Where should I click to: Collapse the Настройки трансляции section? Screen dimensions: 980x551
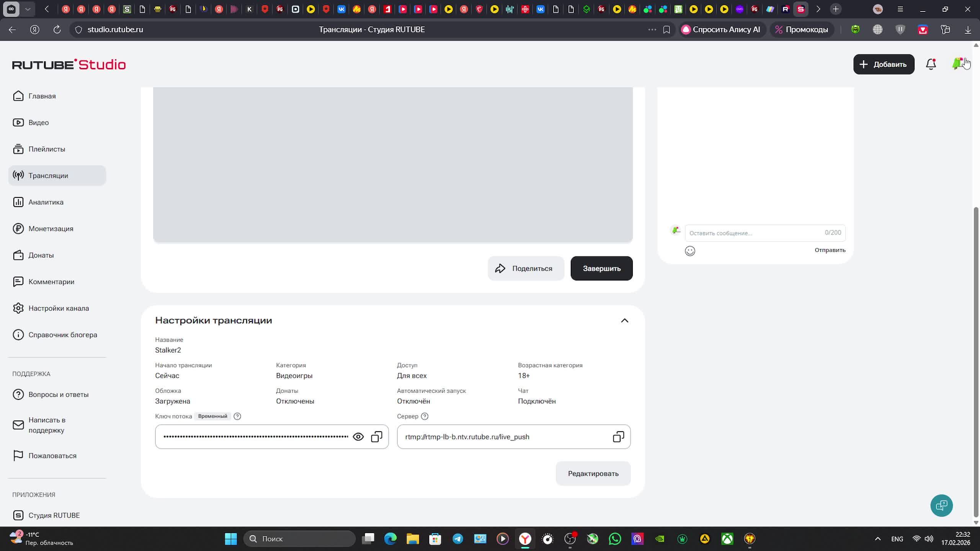coord(624,321)
